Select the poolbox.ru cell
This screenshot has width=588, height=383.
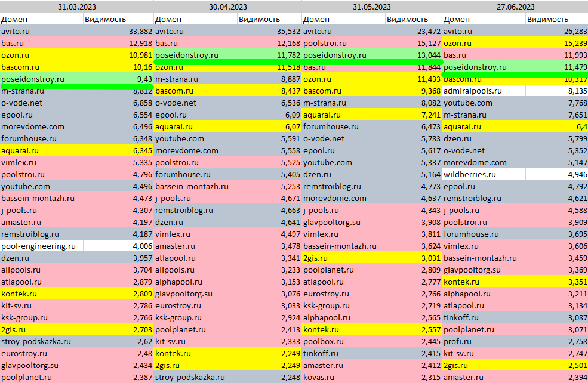click(343, 341)
